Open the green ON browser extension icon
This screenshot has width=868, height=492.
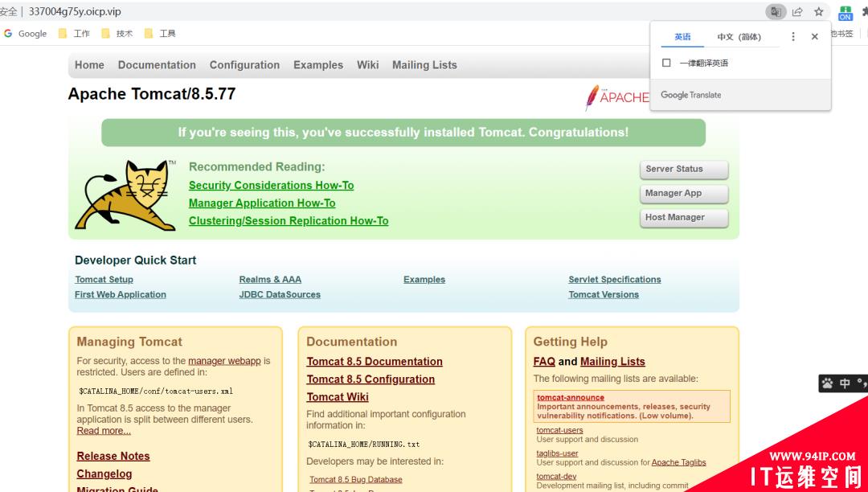[x=845, y=12]
